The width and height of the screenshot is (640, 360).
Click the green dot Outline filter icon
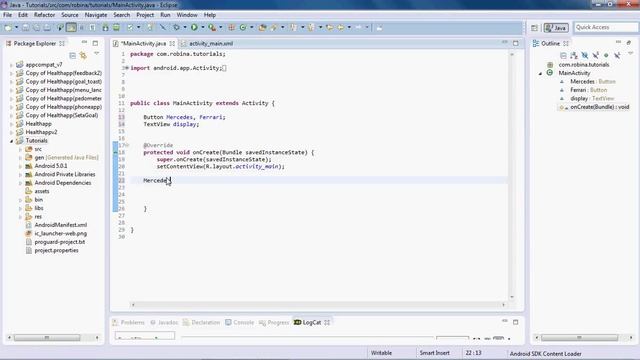[x=606, y=55]
